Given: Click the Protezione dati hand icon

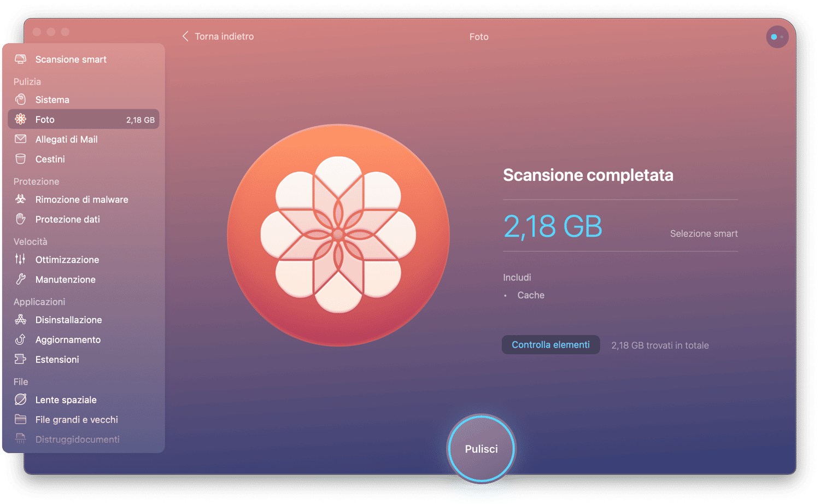Looking at the screenshot, I should 20,219.
